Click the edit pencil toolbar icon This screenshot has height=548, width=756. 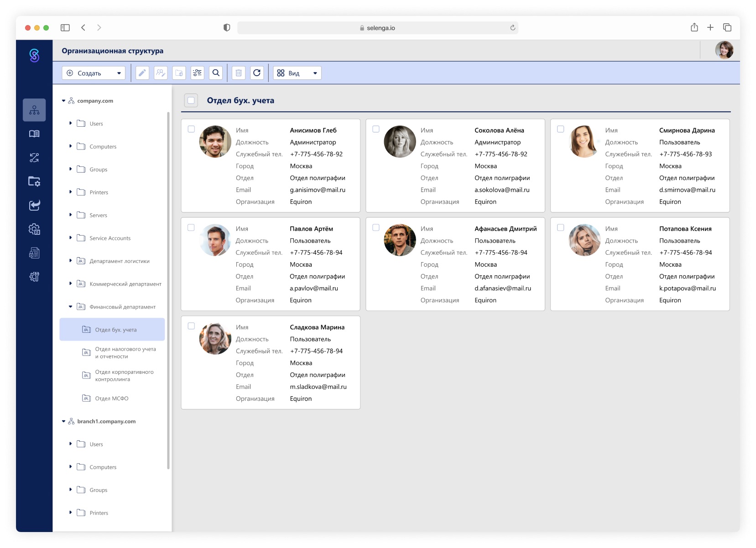(142, 73)
